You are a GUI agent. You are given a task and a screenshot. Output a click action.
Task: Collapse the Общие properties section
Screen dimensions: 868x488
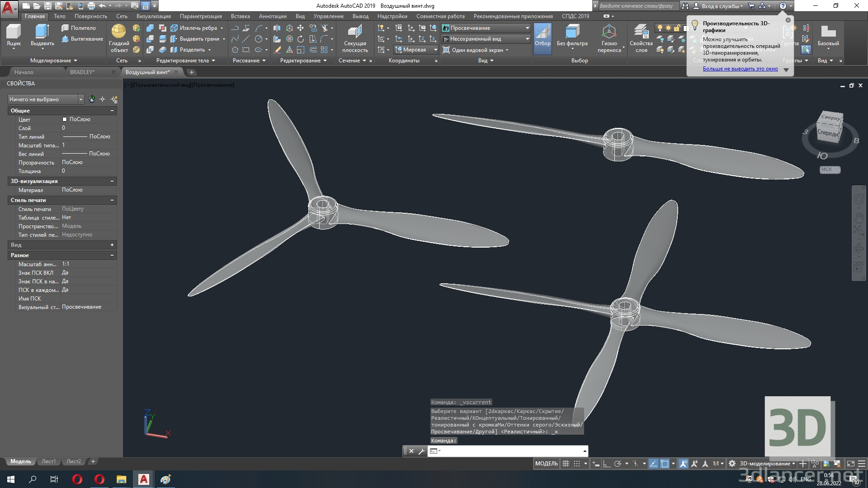(112, 111)
